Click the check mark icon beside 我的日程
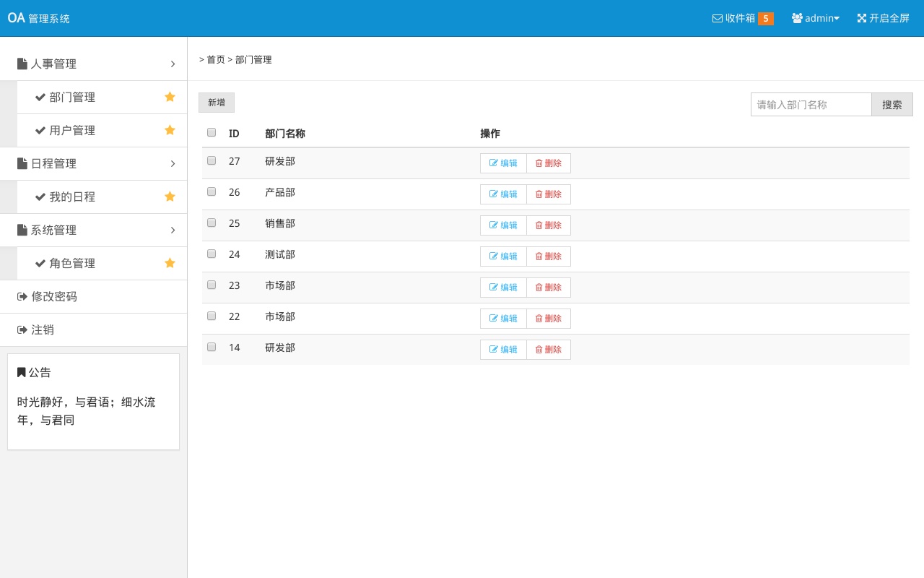Image resolution: width=924 pixels, height=578 pixels. click(40, 197)
